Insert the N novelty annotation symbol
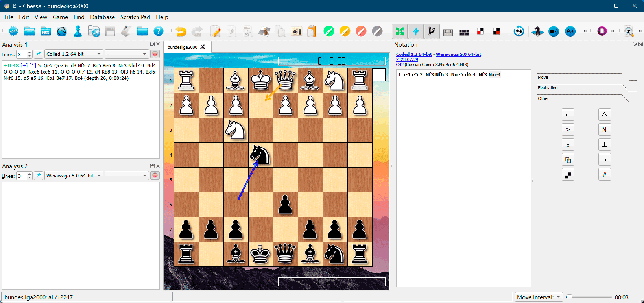Image resolution: width=644 pixels, height=303 pixels. click(604, 130)
